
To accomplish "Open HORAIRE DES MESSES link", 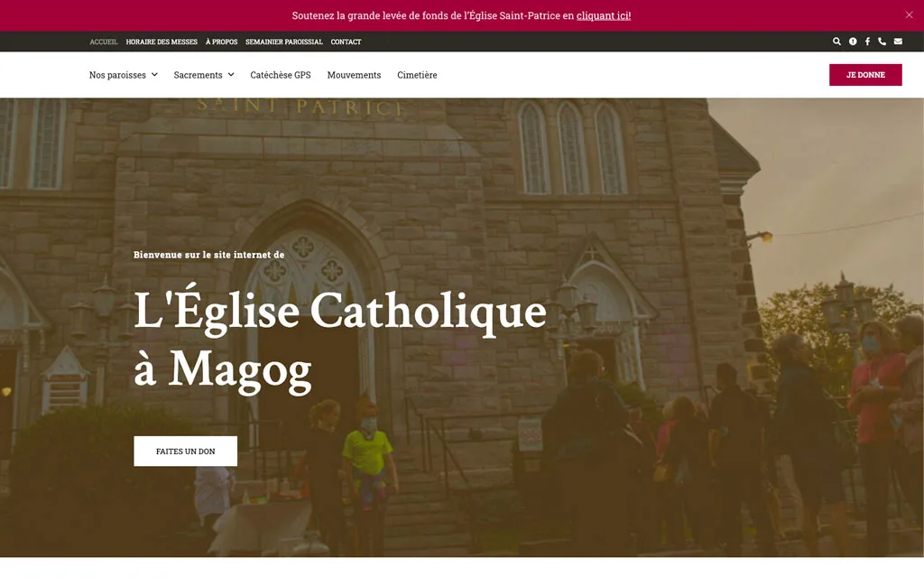I will click(x=162, y=42).
